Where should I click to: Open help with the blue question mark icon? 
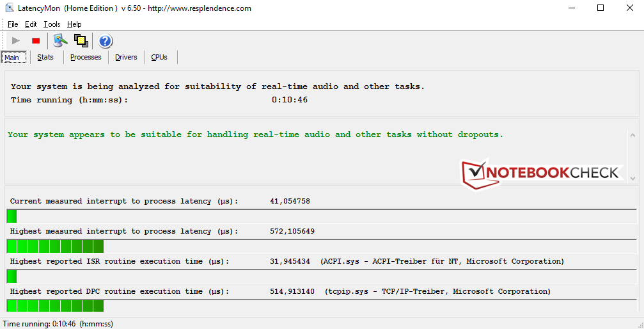tap(106, 41)
